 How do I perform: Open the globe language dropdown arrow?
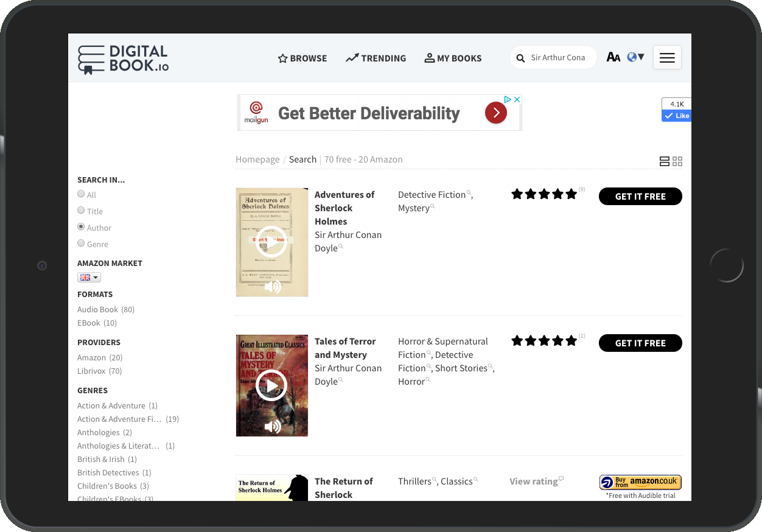coord(640,57)
